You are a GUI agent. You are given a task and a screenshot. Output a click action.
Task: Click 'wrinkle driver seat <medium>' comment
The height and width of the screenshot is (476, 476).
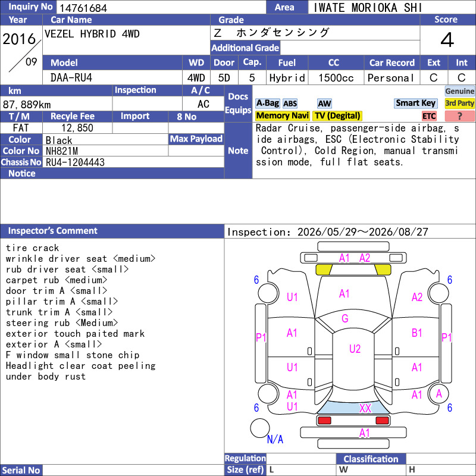tap(80, 259)
